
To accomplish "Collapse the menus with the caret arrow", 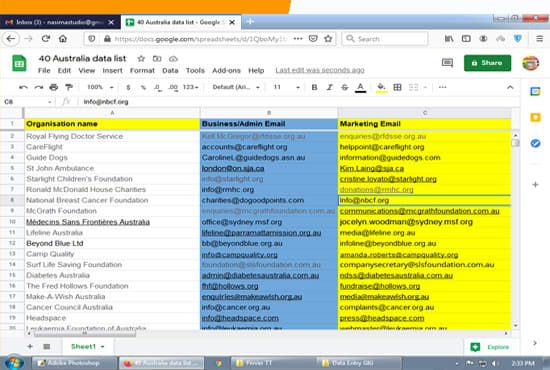I will click(510, 87).
